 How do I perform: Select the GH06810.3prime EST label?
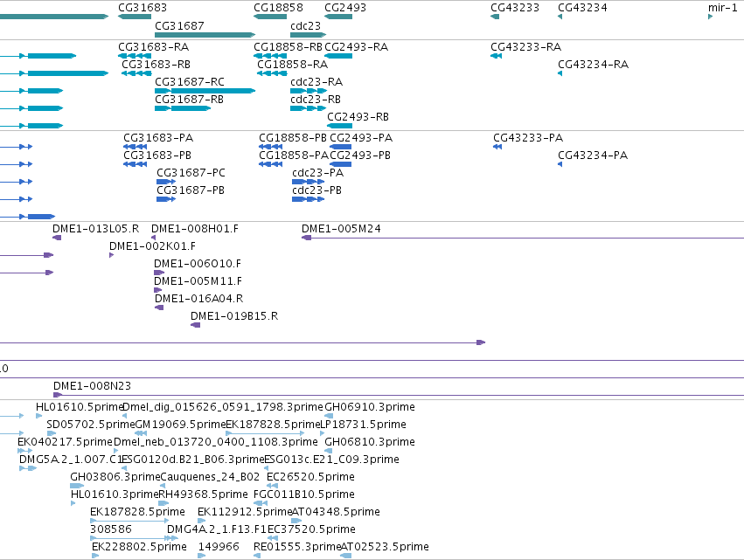(x=370, y=442)
